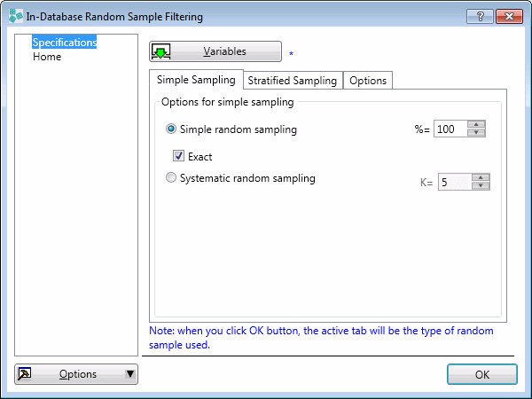Click the title bar help question mark
The image size is (532, 399).
tap(480, 16)
